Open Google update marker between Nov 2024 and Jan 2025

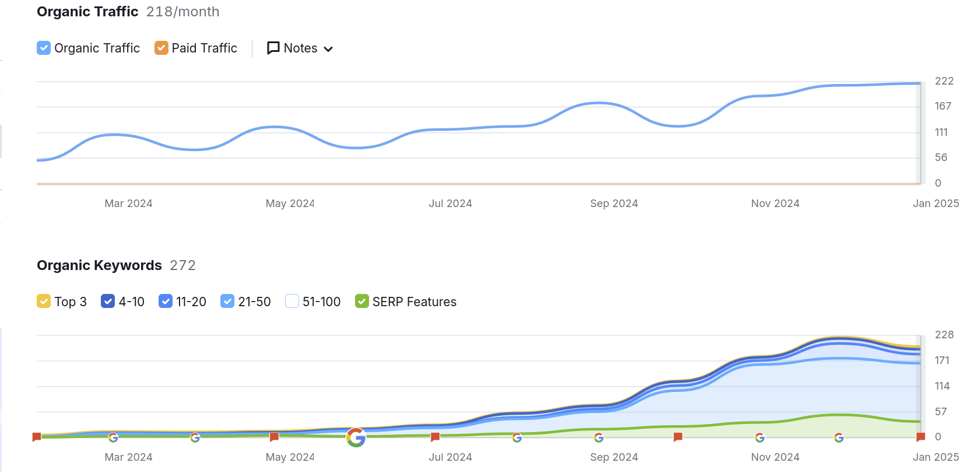click(839, 437)
